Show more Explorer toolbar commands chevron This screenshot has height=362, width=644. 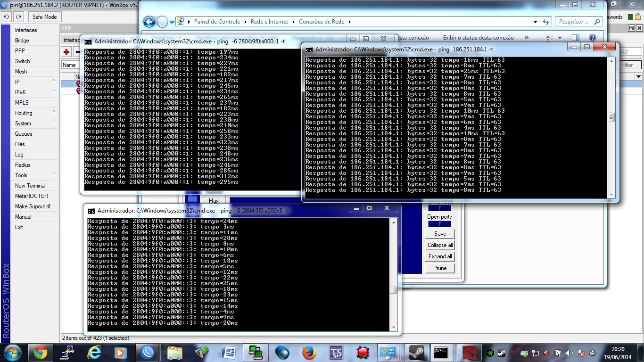coord(527,38)
